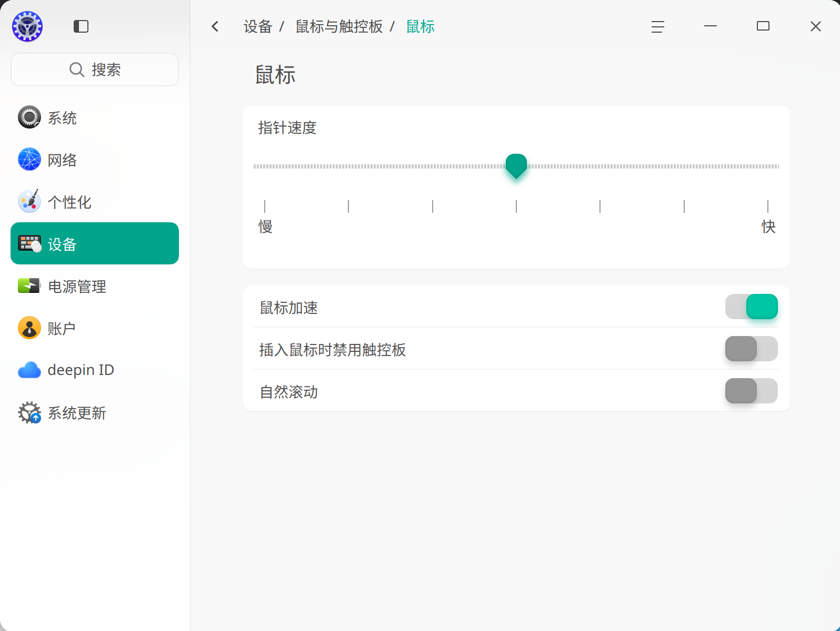Navigate to 设备 in the breadcrumb
840x631 pixels.
click(258, 26)
